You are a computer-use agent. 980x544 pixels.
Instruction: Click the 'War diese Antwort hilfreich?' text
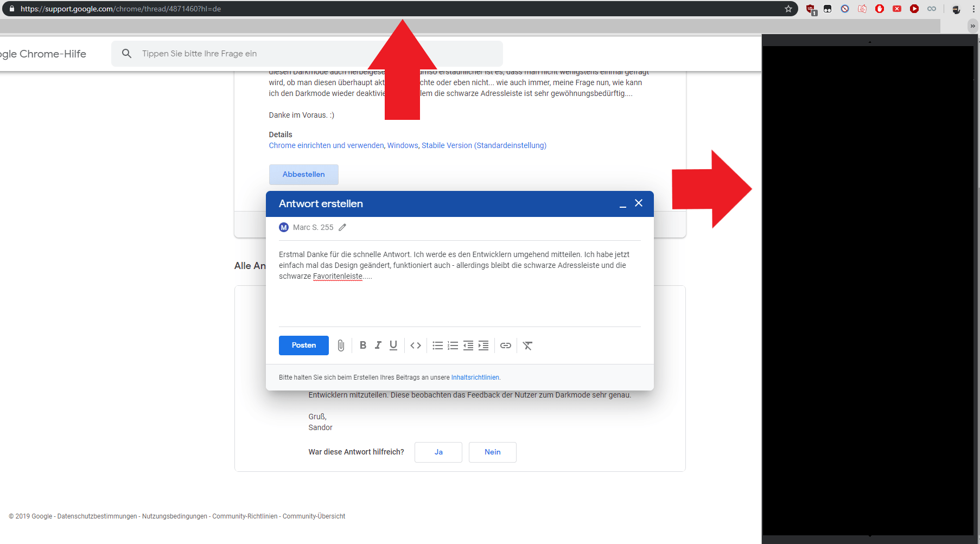click(x=356, y=452)
